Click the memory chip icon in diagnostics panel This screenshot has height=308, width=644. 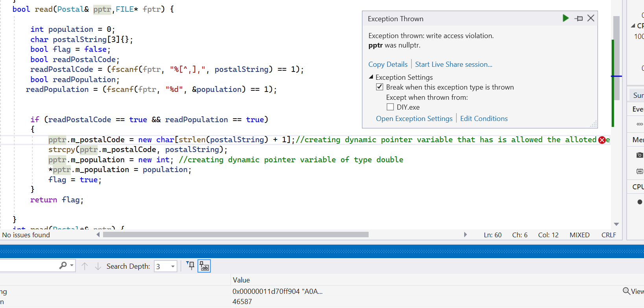[x=640, y=171]
